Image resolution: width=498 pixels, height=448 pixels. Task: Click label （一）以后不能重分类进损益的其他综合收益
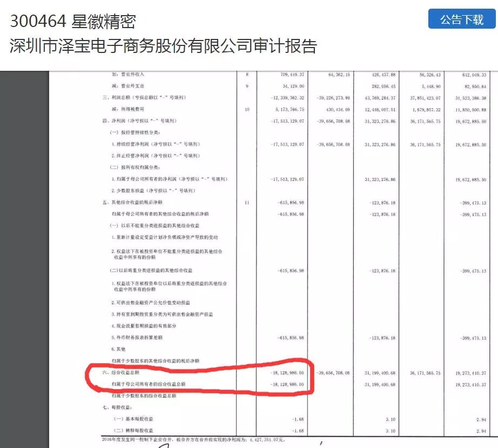click(x=155, y=225)
